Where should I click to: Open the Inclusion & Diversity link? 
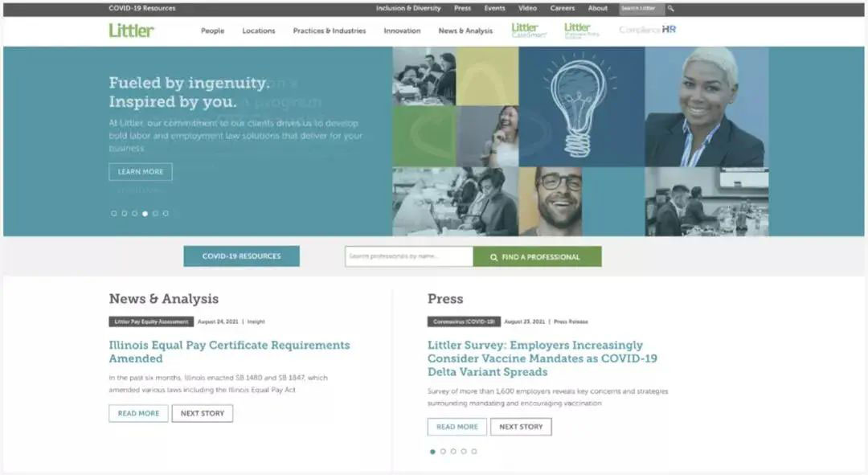pos(408,8)
